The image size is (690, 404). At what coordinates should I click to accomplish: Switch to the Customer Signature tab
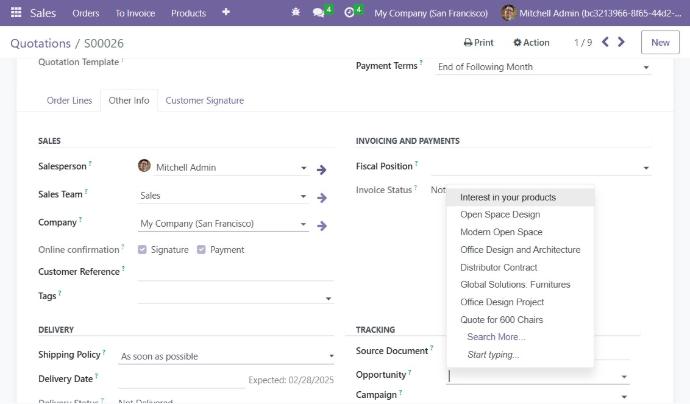[x=204, y=100]
